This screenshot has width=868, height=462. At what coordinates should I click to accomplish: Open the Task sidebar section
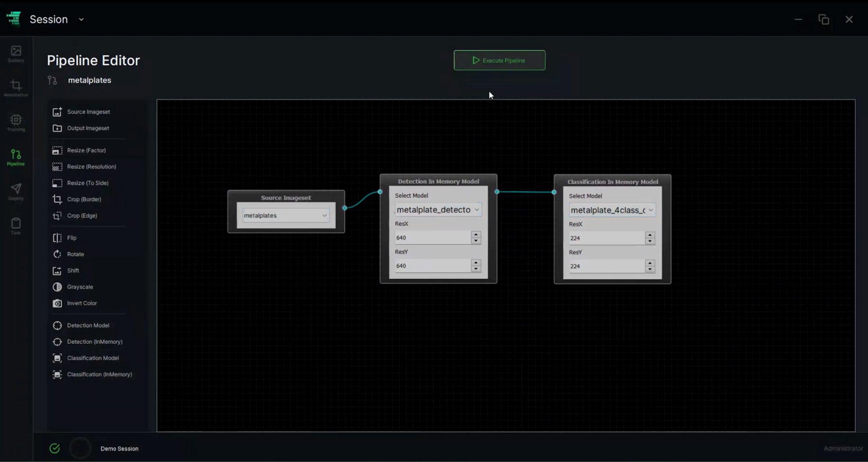pyautogui.click(x=16, y=226)
